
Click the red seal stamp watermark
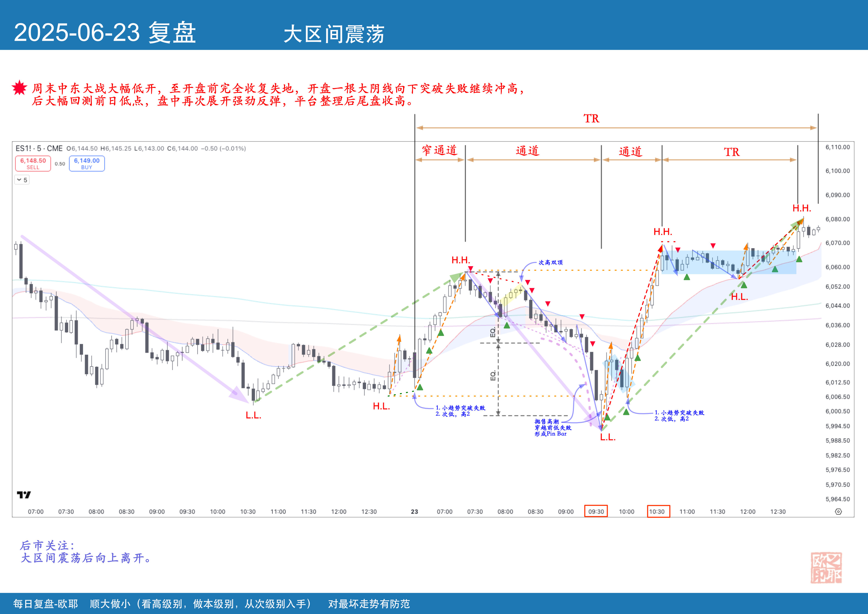coord(826,567)
